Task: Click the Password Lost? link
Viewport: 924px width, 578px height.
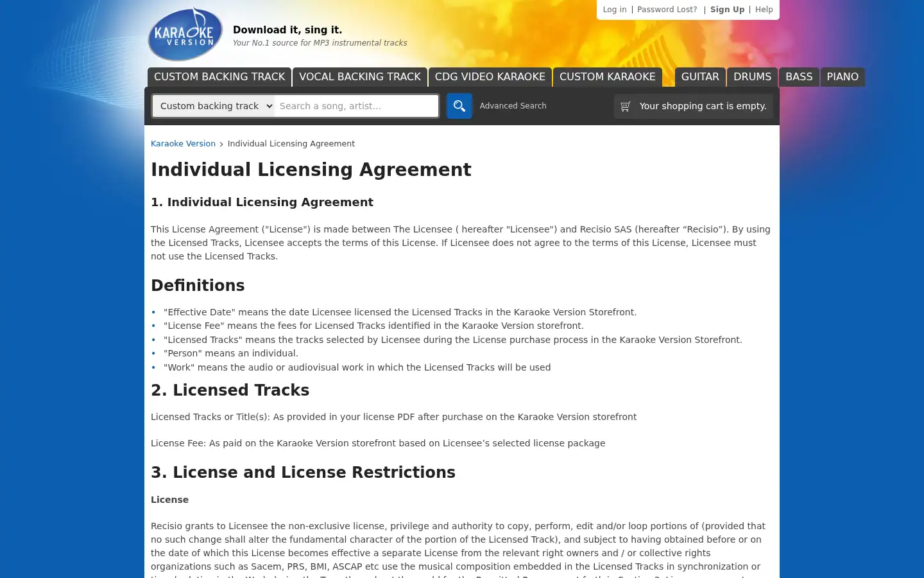Action: pyautogui.click(x=667, y=10)
